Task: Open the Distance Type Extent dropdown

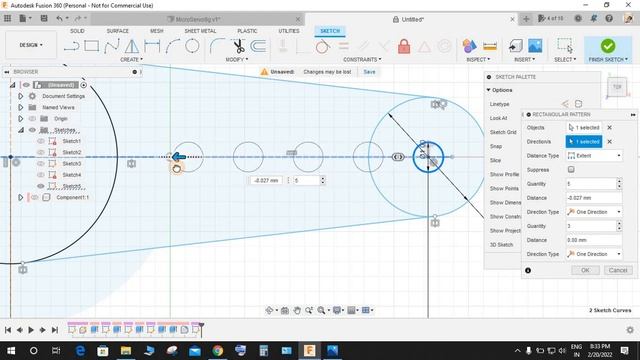Action: pos(594,156)
